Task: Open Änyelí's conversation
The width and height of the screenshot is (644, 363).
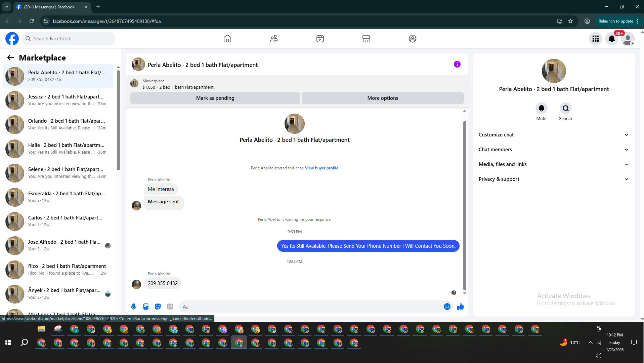Action: click(x=58, y=294)
